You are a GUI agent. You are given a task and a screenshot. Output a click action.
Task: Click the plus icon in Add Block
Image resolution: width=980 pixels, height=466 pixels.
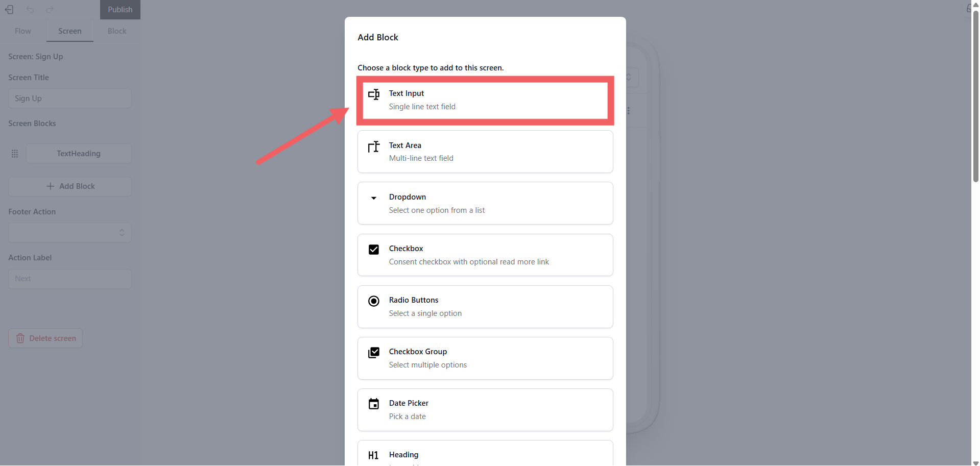click(x=51, y=186)
